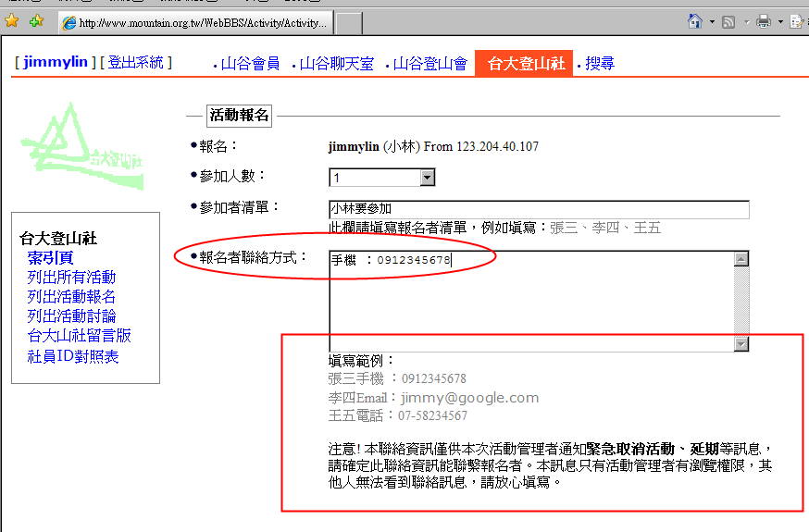Click the 填寫範例 label
This screenshot has height=532, width=809.
pyautogui.click(x=361, y=360)
